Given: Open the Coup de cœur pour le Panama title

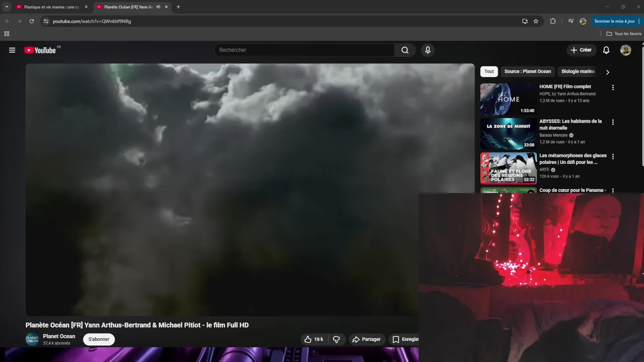Looking at the screenshot, I should [x=573, y=191].
